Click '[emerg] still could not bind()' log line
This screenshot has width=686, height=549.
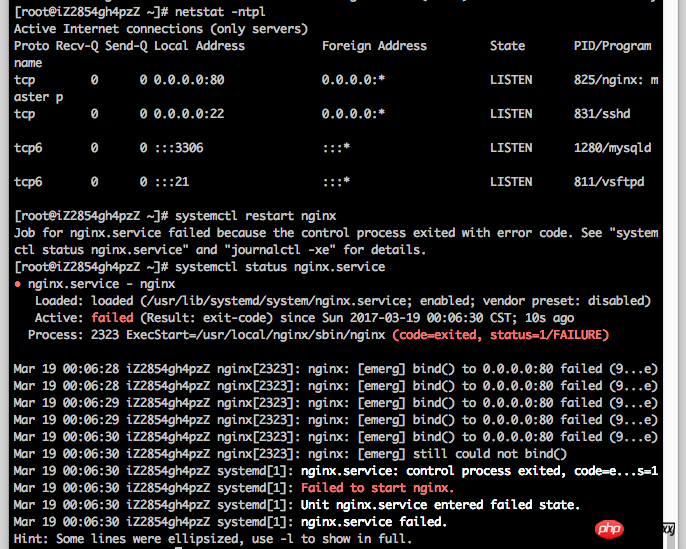point(290,454)
